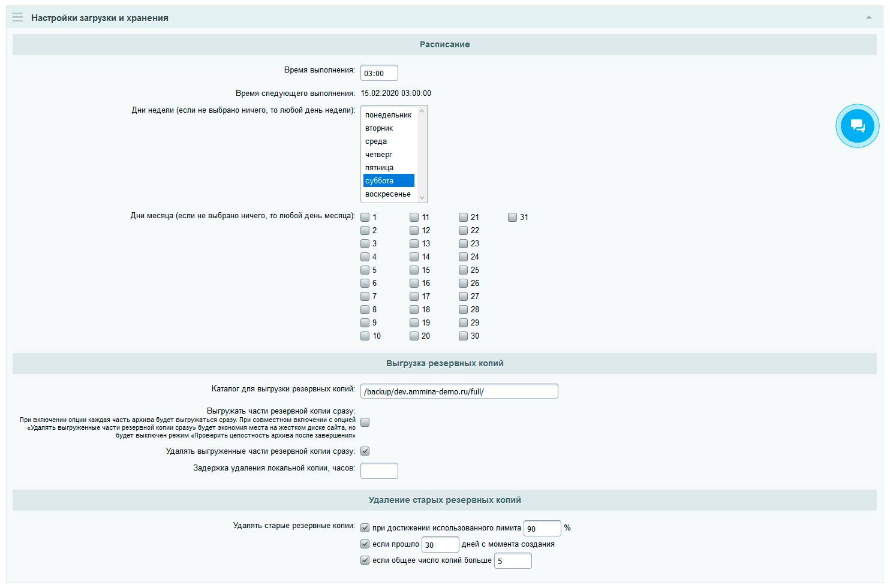Check day of month 3
The width and height of the screenshot is (890, 588).
[x=365, y=243]
